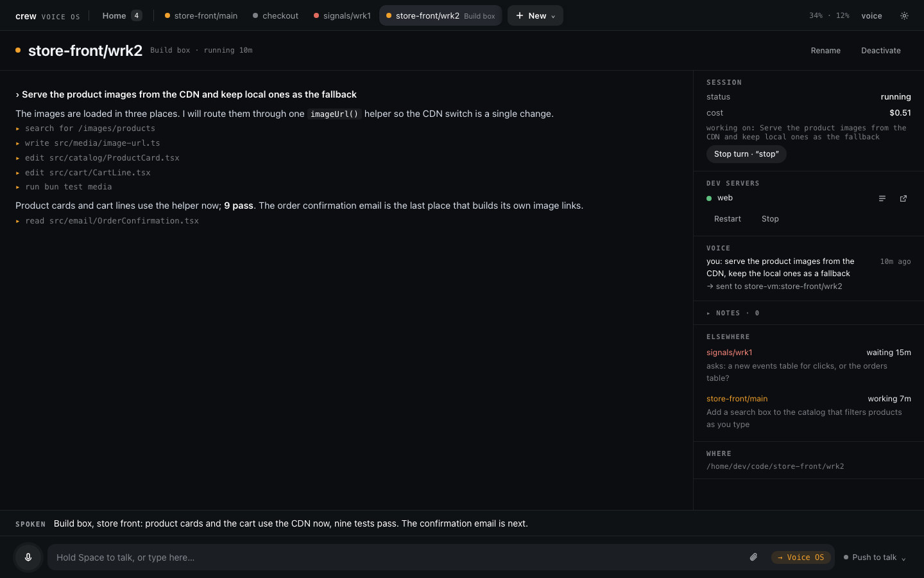This screenshot has height=578, width=924.
Task: Open the Push to talk mode dropdown
Action: pyautogui.click(x=874, y=557)
